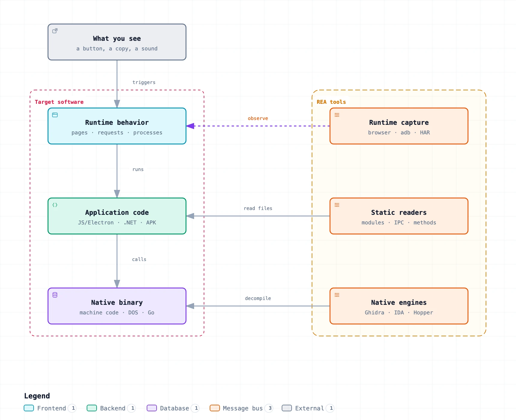Viewport: 516px width, 420px height.
Task: Select the Application code node title
Action: [x=117, y=212]
